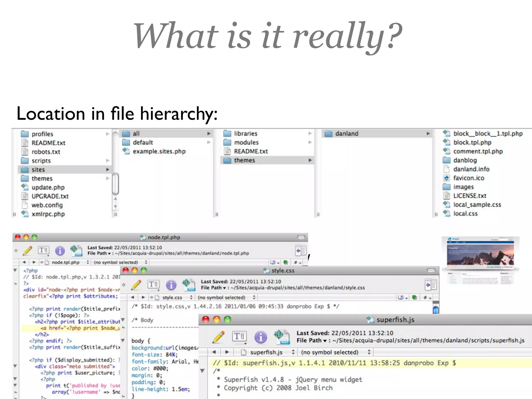Toggle toolbar pill button in style.css title bar

pyautogui.click(x=431, y=270)
